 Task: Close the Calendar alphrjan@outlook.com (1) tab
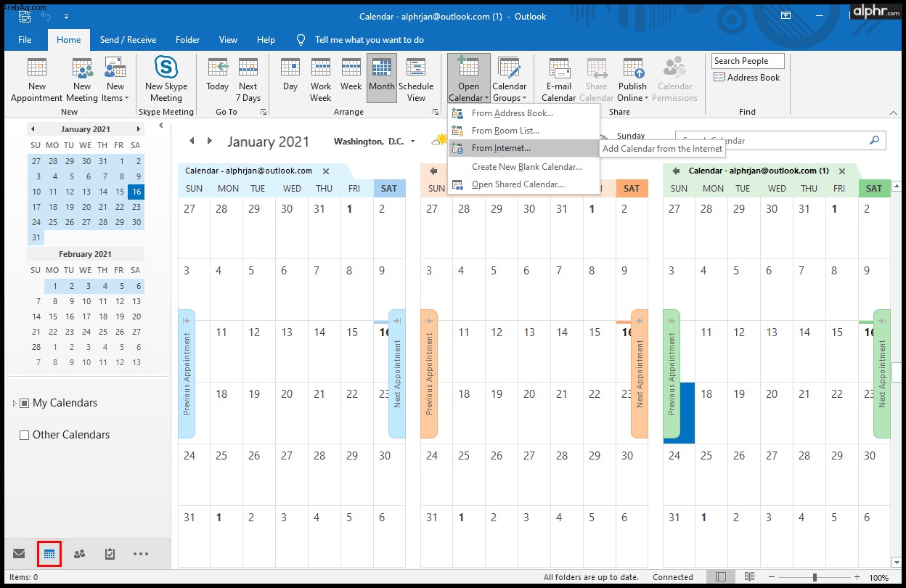click(x=842, y=171)
